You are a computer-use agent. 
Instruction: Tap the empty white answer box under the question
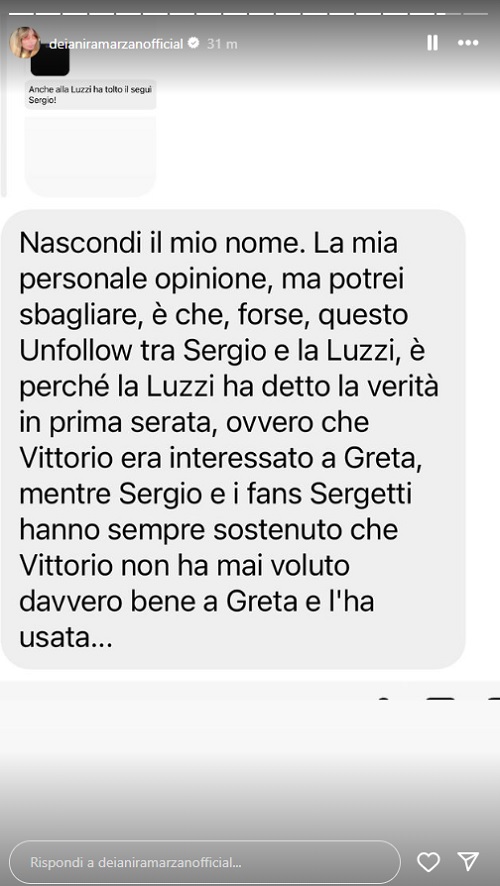(x=90, y=157)
